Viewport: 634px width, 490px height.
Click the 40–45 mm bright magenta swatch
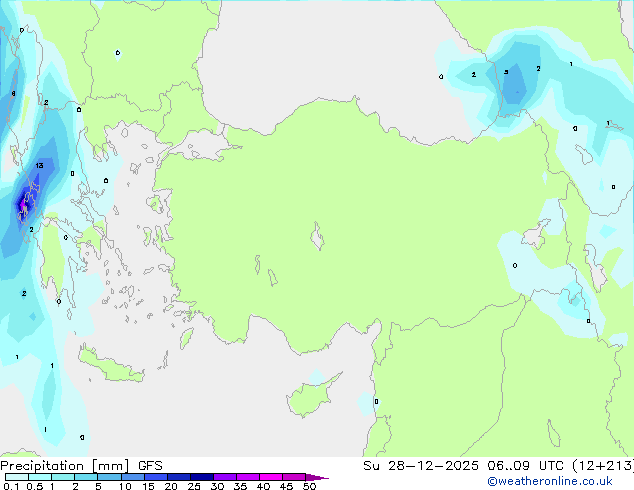pyautogui.click(x=271, y=477)
